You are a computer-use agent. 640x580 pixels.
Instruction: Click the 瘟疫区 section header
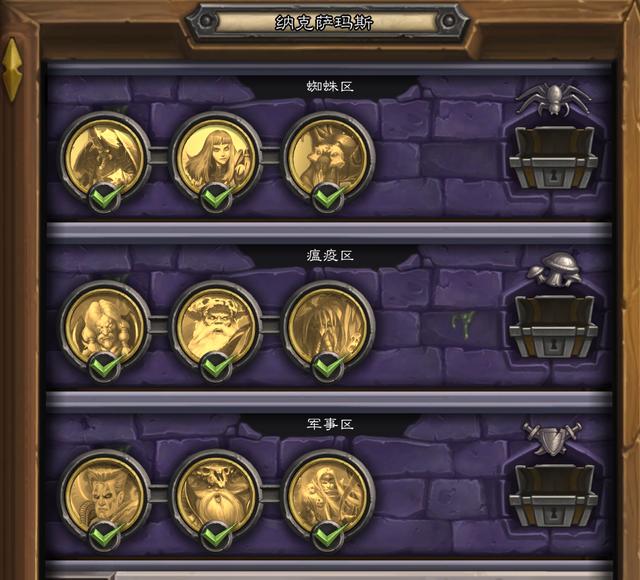(x=330, y=256)
